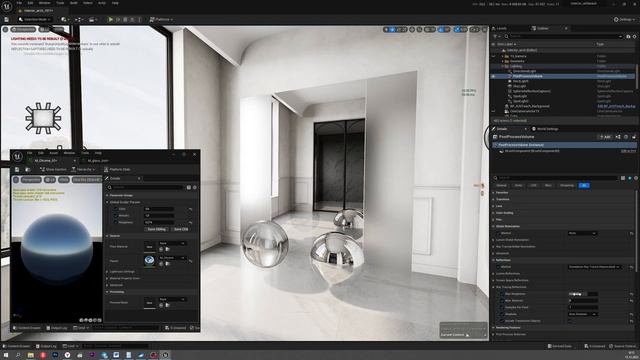Click the Windows Start button

6,355
